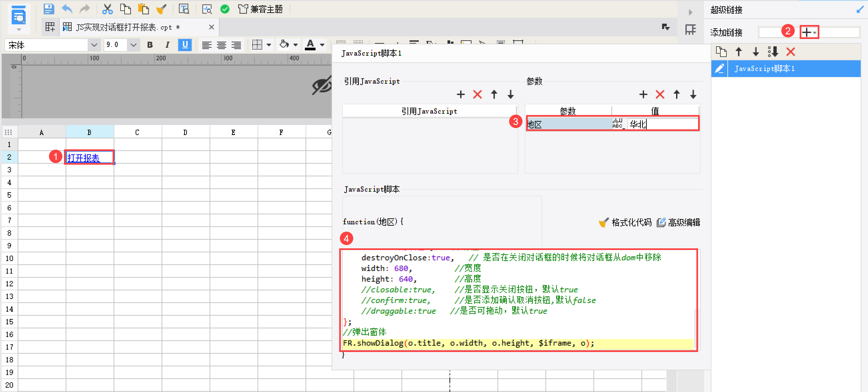Click the format painter brush icon
868x392 pixels.
161,9
